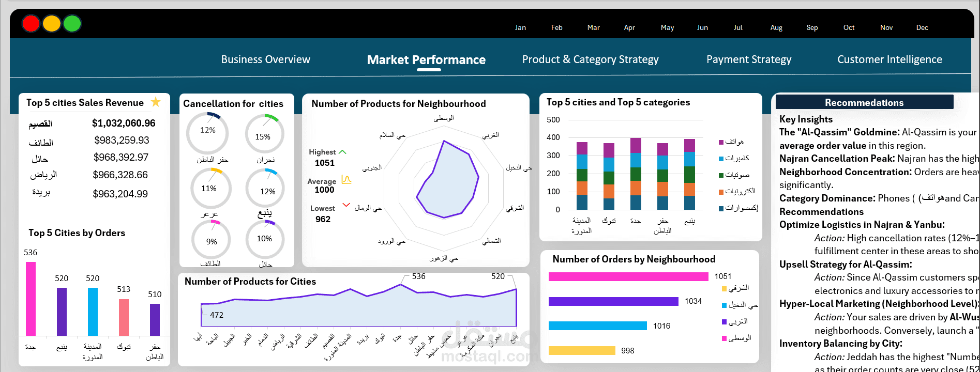Click the orange Average chart icon
The image size is (980, 372).
coord(346,180)
